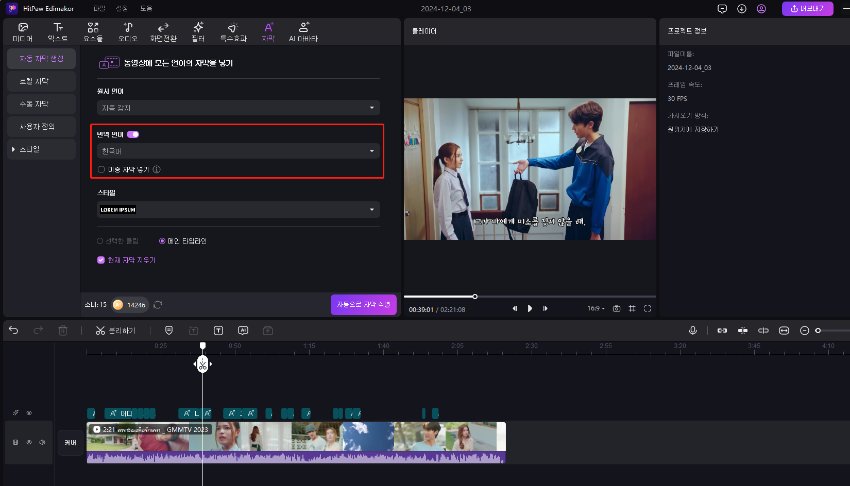Select the Text tool icon

58,30
